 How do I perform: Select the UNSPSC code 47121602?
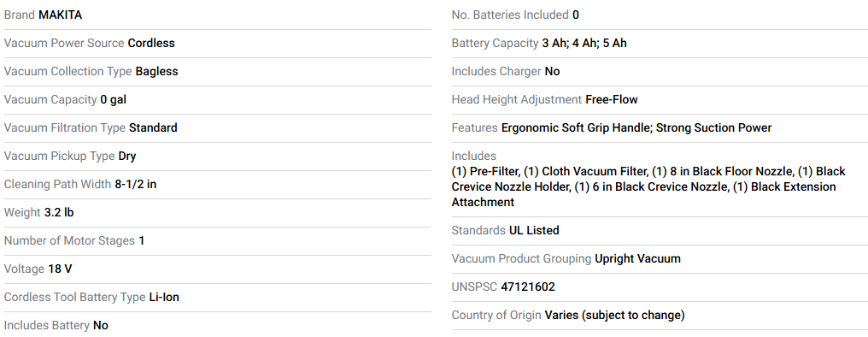(x=528, y=287)
